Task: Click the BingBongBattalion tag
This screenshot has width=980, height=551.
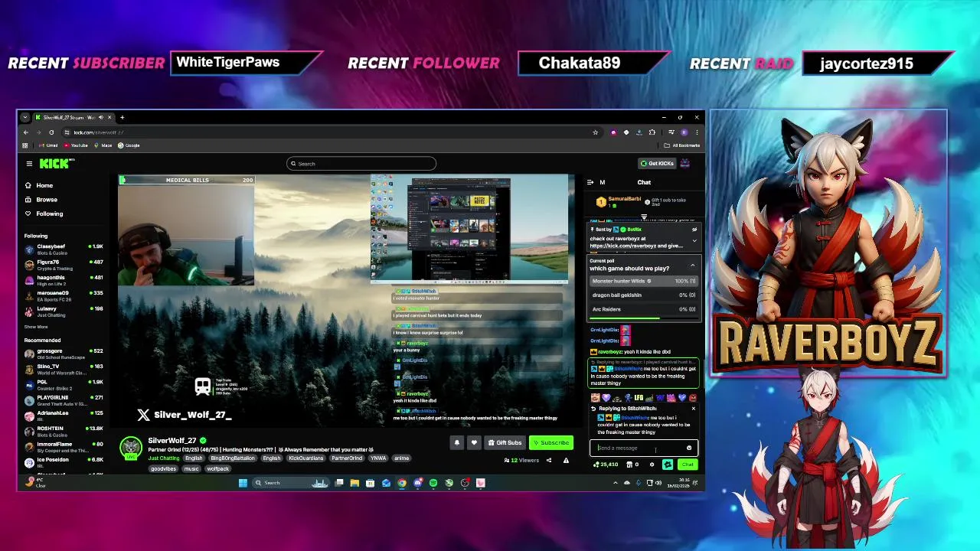Action: (233, 458)
